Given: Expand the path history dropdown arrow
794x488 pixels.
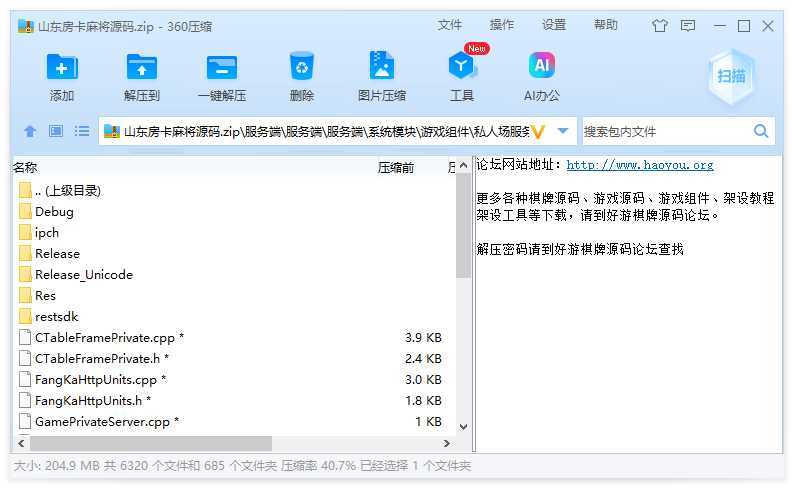Looking at the screenshot, I should (563, 131).
